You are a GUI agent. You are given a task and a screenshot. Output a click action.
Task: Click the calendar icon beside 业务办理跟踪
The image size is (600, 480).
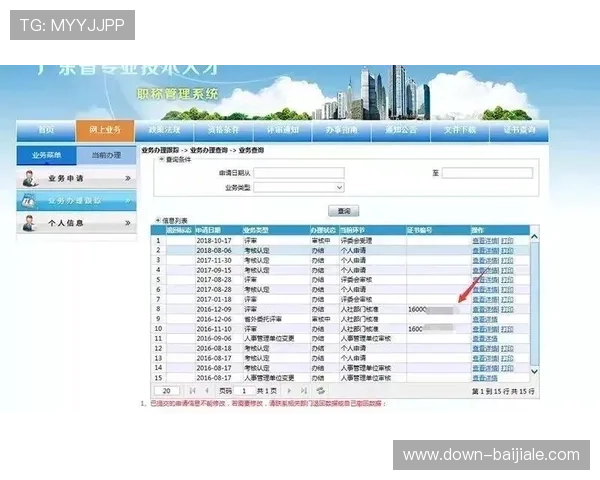[29, 201]
